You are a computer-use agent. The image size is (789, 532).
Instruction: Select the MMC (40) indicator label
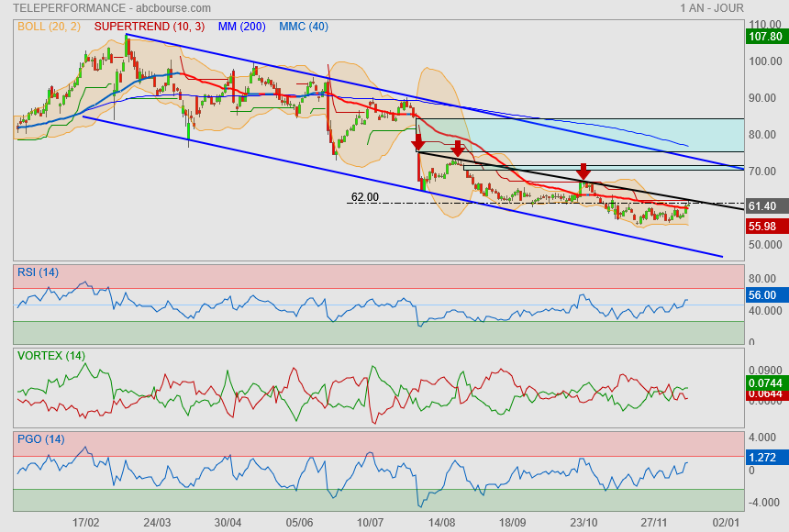tap(303, 26)
